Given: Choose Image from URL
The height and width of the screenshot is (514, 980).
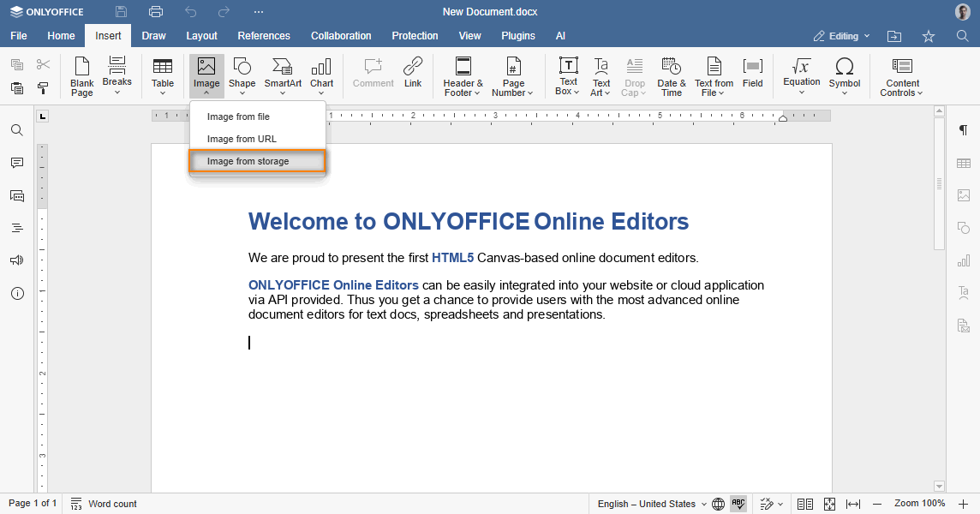Looking at the screenshot, I should (x=258, y=139).
